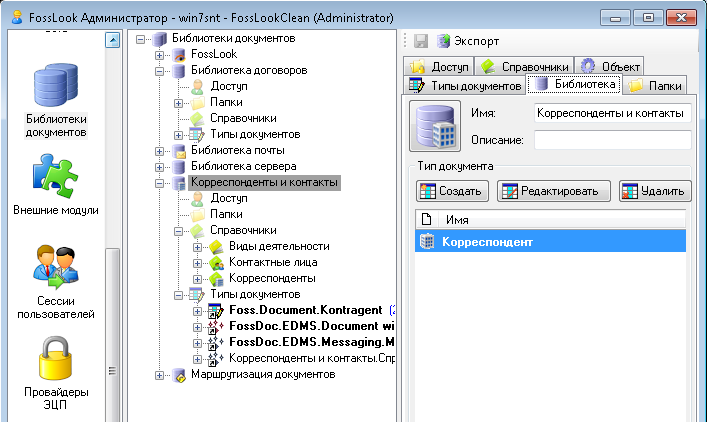Switch to the Папки tab
707x422 pixels.
pos(654,85)
